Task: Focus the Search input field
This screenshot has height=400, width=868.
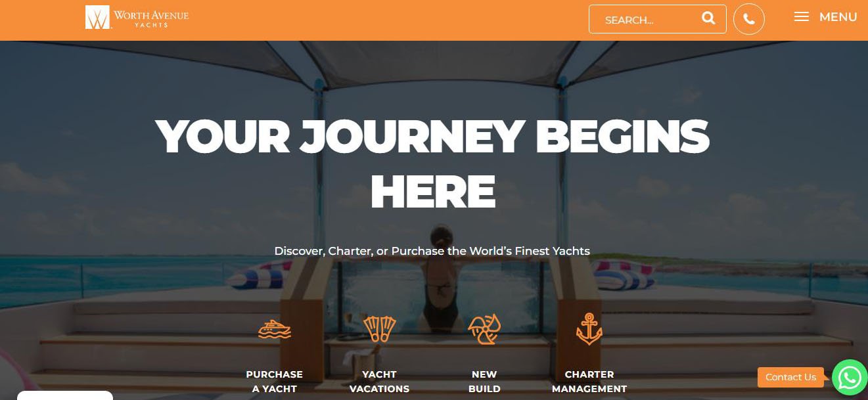Action: (x=648, y=20)
